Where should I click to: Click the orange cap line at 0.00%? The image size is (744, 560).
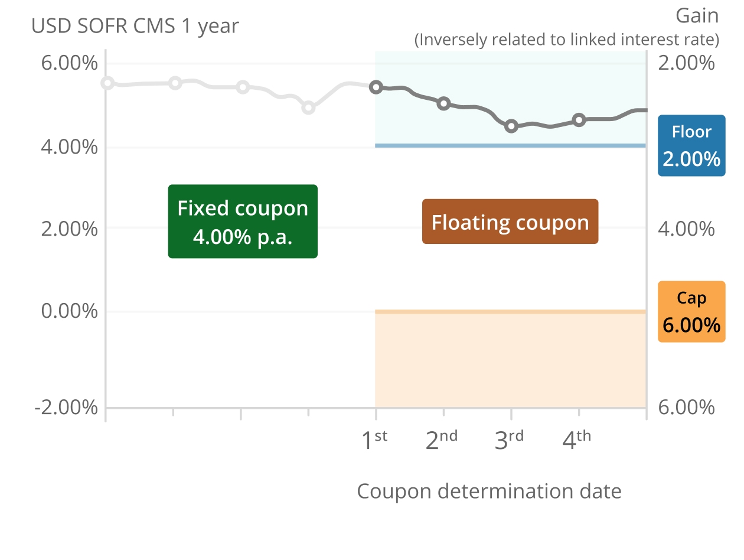click(511, 311)
